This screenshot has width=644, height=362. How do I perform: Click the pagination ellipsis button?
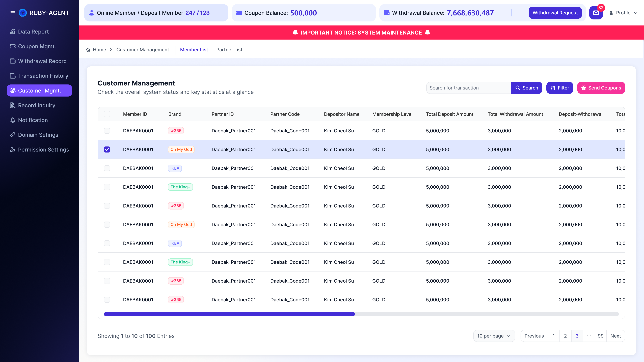589,336
